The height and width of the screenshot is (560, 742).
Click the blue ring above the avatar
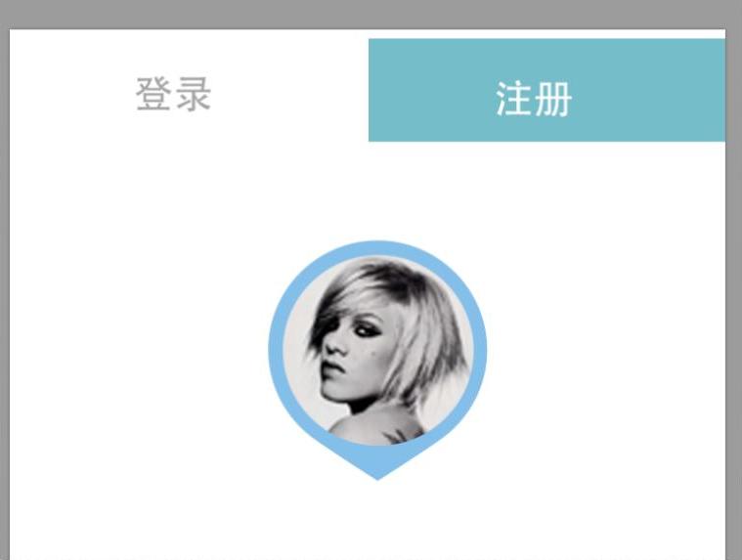point(377,248)
